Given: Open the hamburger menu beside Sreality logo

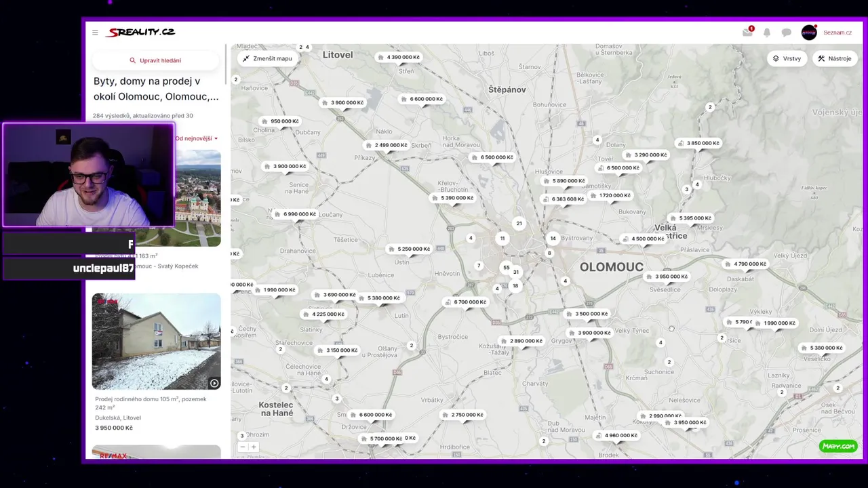Looking at the screenshot, I should click(95, 33).
